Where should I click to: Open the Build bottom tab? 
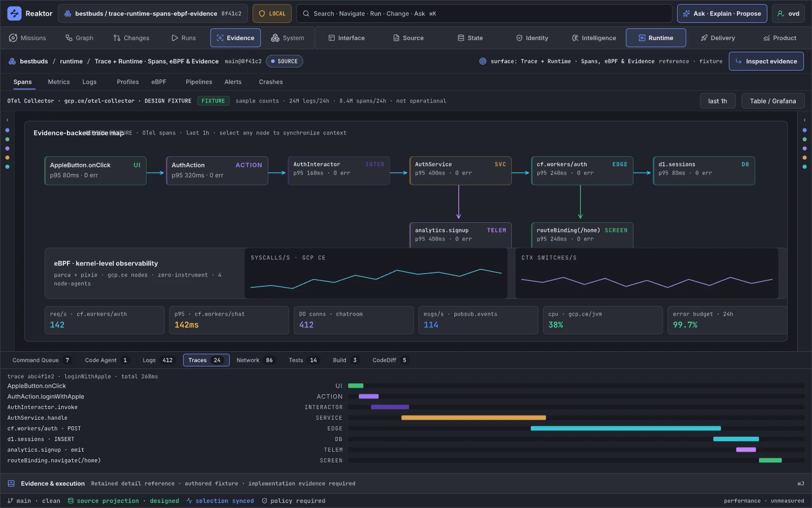click(x=345, y=360)
